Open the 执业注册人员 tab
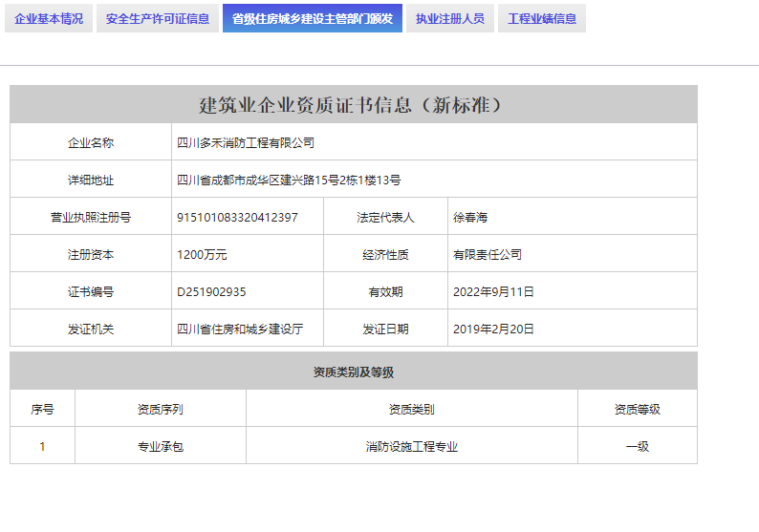The height and width of the screenshot is (532, 759). [x=449, y=18]
